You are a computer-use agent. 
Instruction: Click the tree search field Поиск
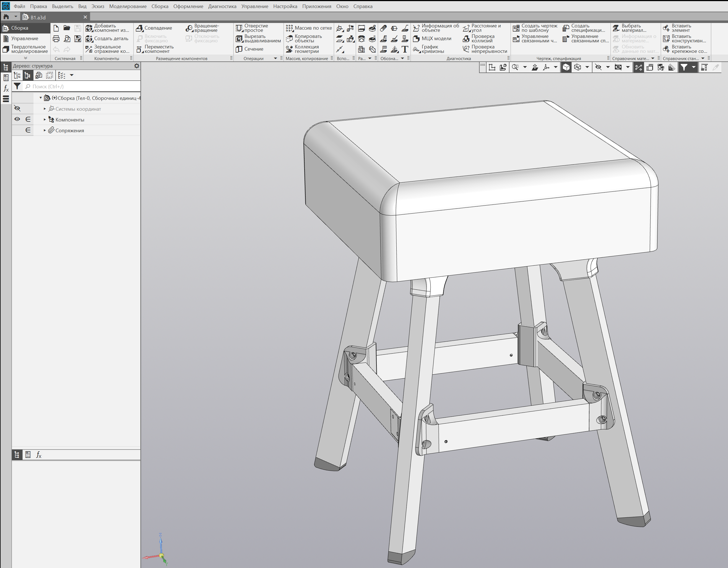point(81,86)
